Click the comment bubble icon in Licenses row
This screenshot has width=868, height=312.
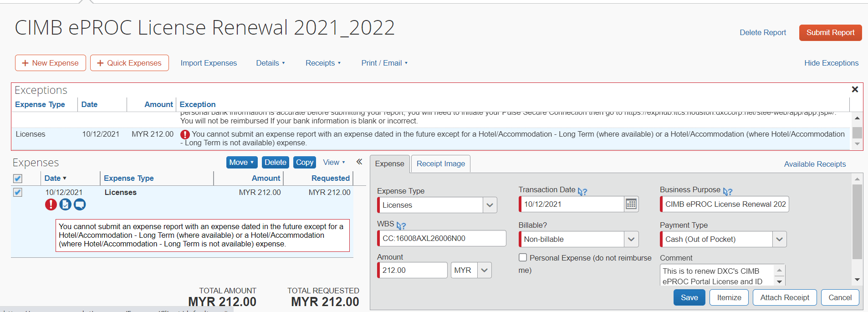(x=80, y=205)
